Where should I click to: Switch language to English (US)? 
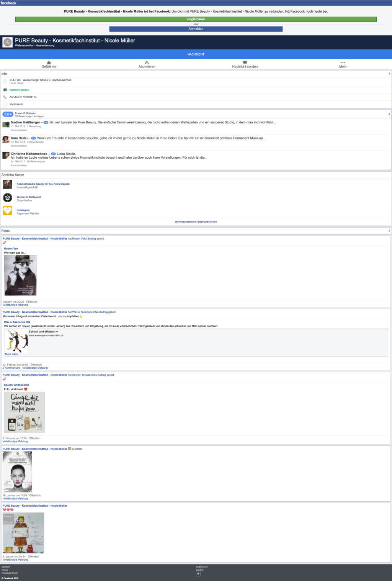point(202,567)
